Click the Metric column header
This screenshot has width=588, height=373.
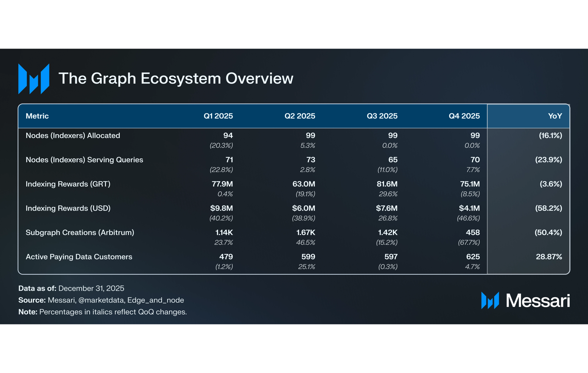point(37,116)
